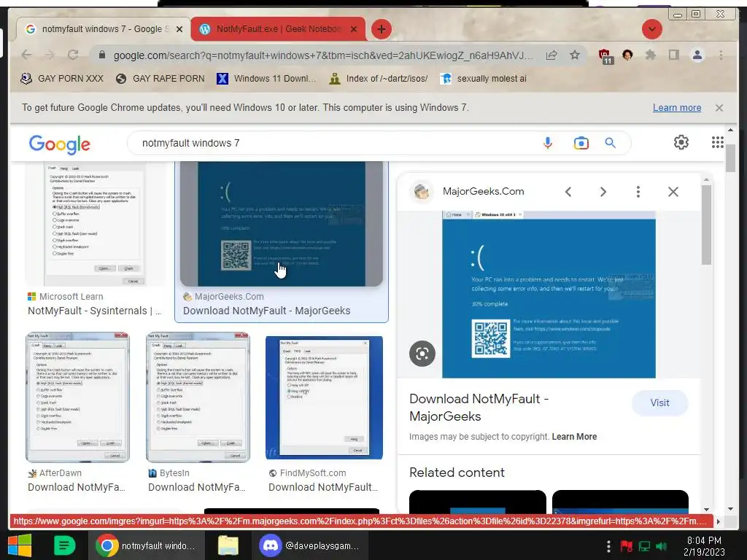Open the tab search dropdown arrow
Viewport: 747px width, 560px height.
coord(651,29)
